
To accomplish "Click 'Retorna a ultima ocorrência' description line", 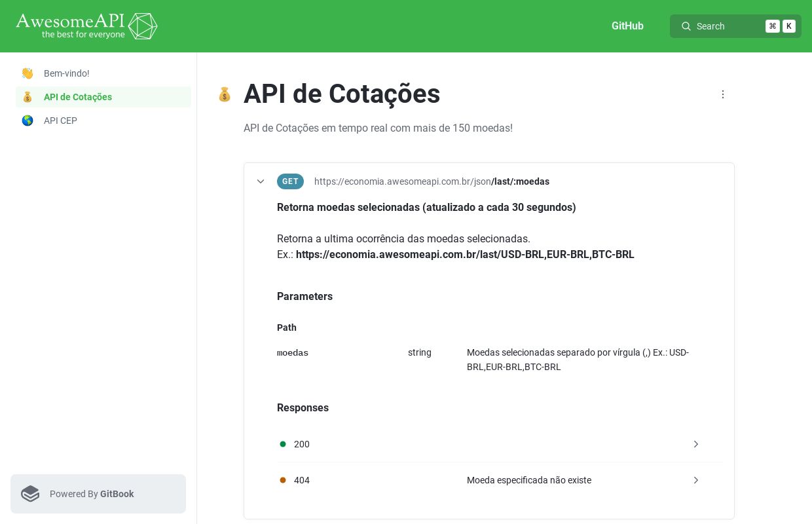I will tap(403, 238).
